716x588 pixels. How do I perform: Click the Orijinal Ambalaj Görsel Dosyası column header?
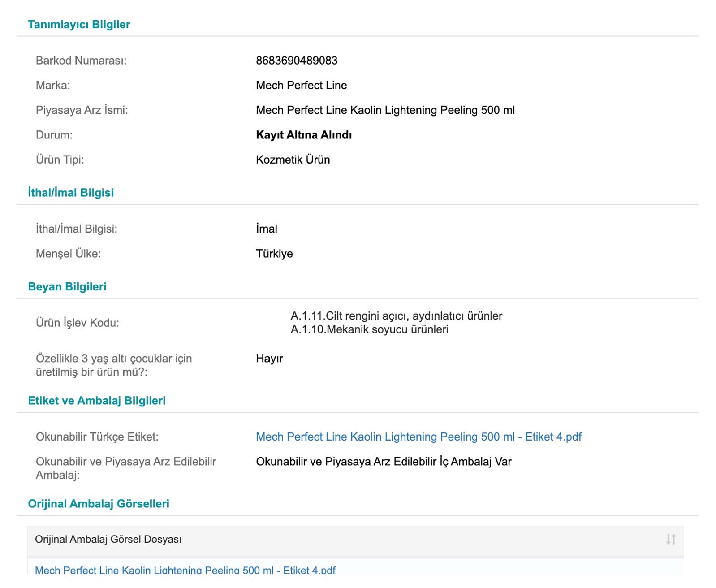[x=108, y=539]
